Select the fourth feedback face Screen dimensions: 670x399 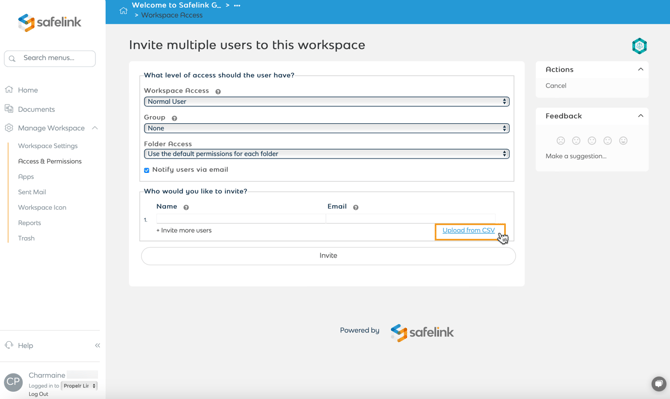[608, 141]
